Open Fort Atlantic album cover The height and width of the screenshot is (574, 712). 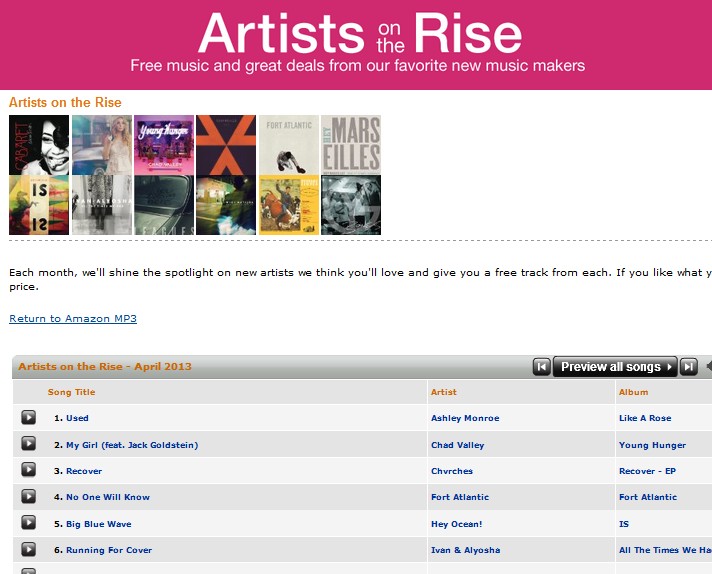[x=289, y=145]
